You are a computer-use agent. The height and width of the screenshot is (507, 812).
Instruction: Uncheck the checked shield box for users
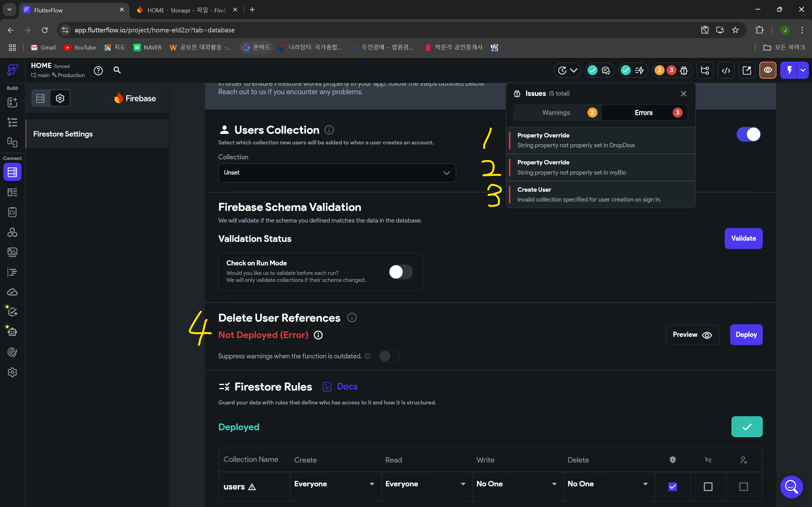click(x=673, y=487)
